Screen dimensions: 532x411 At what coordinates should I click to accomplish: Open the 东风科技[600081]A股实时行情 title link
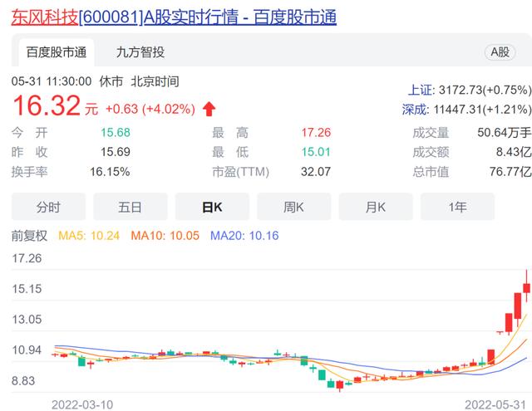pos(174,17)
